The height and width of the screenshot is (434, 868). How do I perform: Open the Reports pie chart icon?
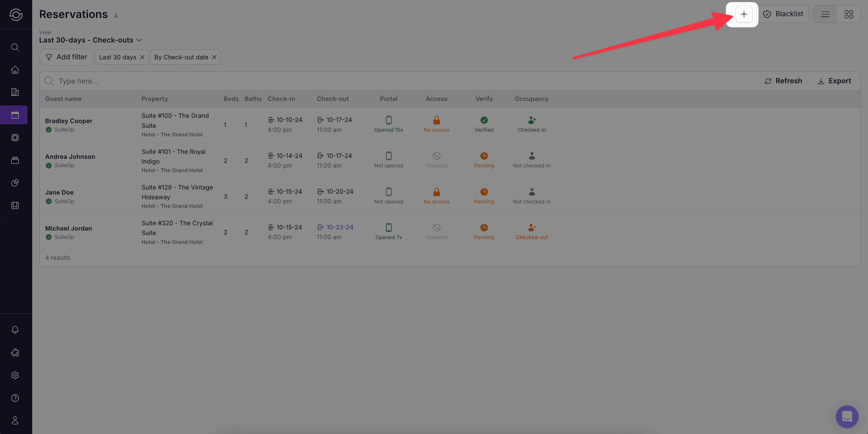pyautogui.click(x=15, y=183)
